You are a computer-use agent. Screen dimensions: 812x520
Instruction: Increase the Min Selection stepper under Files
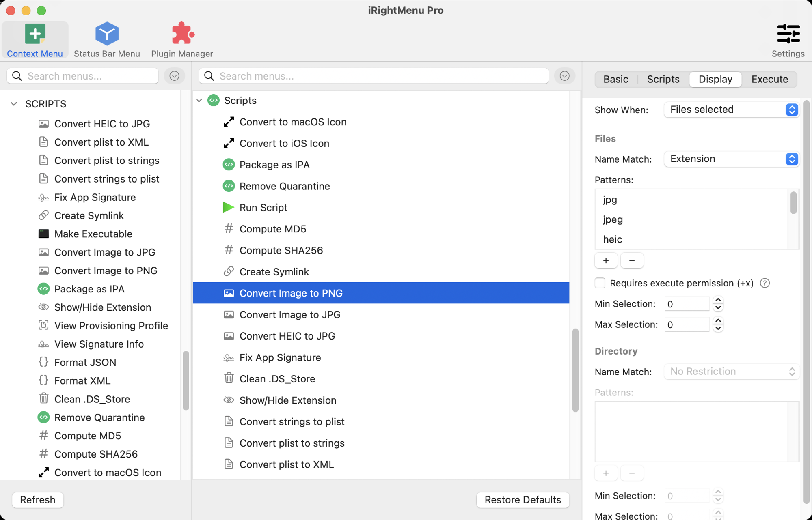pos(718,300)
